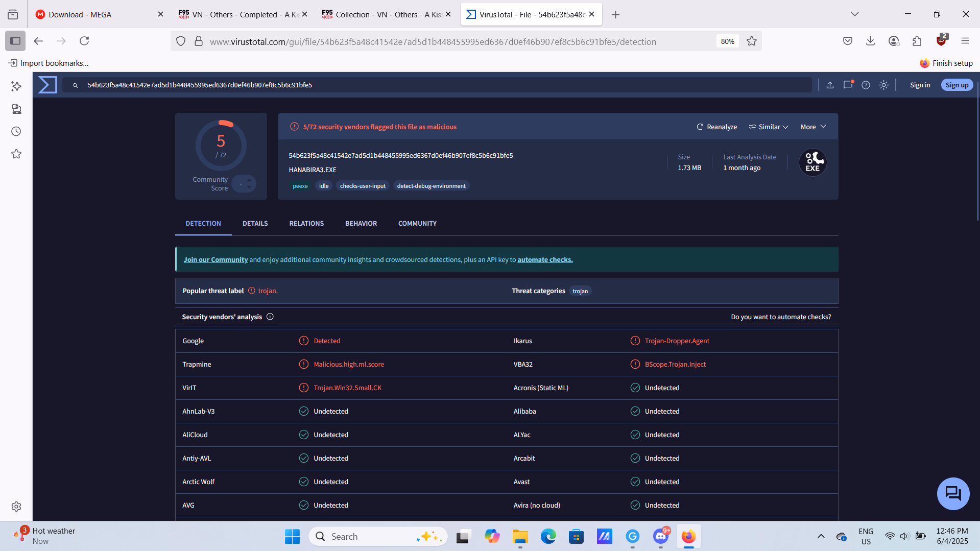
Task: Click the VirusTotal hash search field
Action: point(437,85)
